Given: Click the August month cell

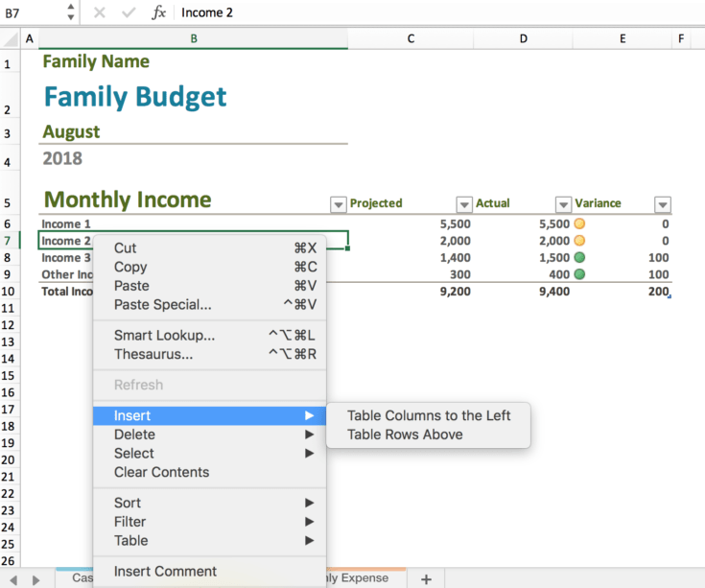Looking at the screenshot, I should pyautogui.click(x=194, y=131).
